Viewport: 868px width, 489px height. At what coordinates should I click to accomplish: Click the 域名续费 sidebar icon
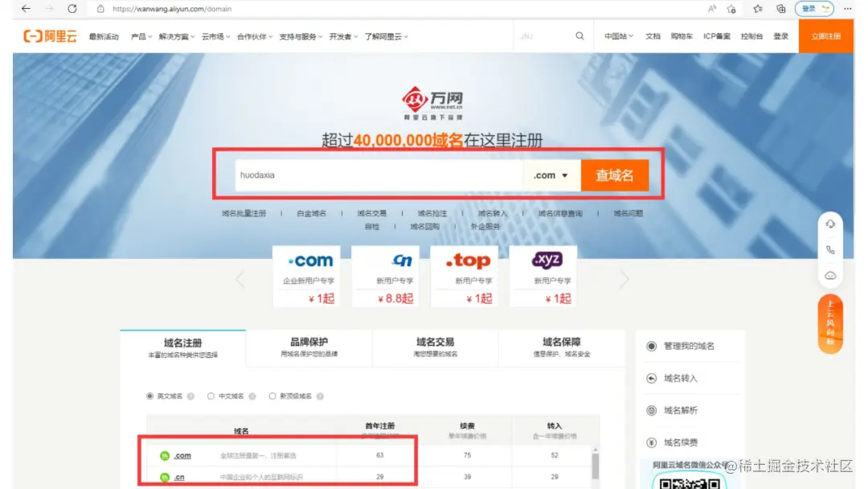652,442
